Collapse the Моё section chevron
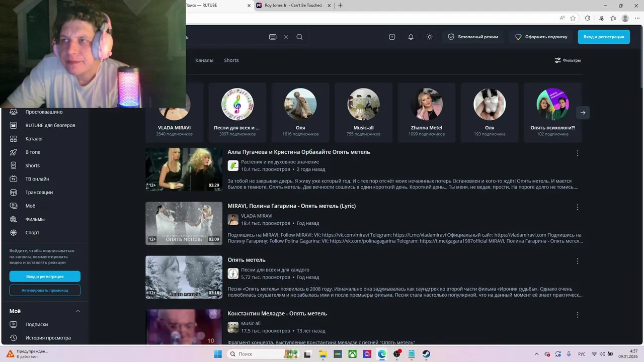This screenshot has width=644, height=362. click(x=78, y=311)
